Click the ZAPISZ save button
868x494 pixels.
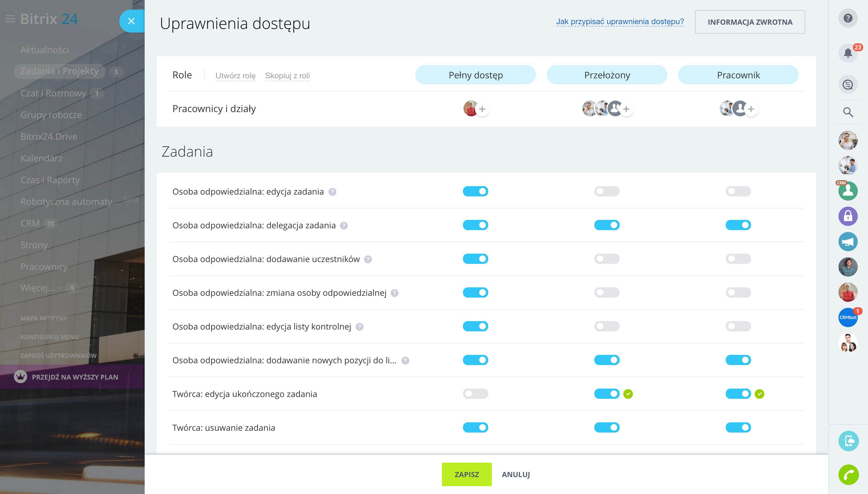pyautogui.click(x=467, y=474)
